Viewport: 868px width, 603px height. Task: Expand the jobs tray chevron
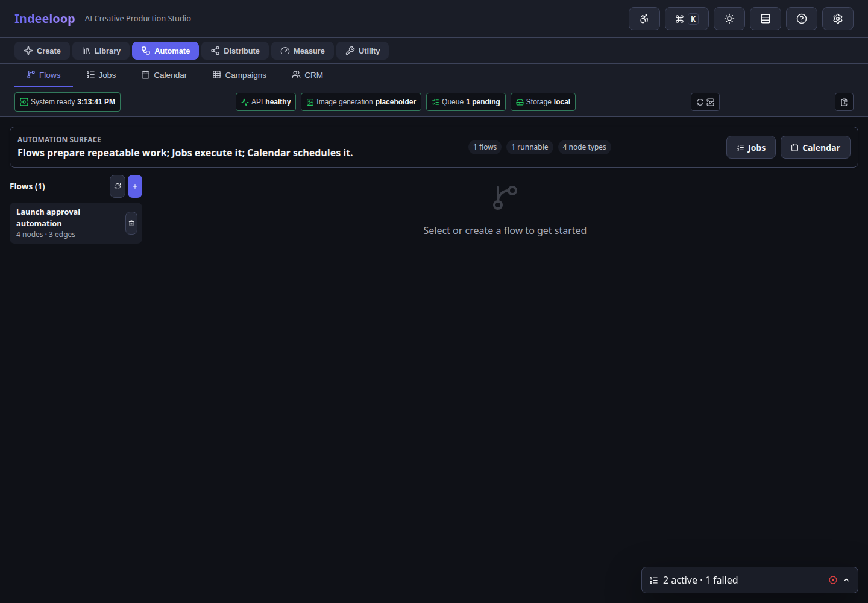pos(846,580)
